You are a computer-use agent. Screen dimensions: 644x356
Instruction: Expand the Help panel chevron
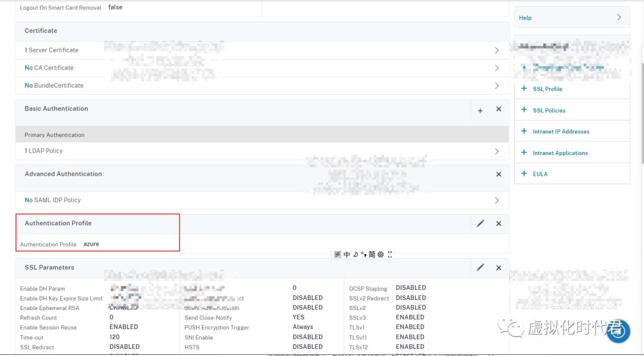coord(619,17)
